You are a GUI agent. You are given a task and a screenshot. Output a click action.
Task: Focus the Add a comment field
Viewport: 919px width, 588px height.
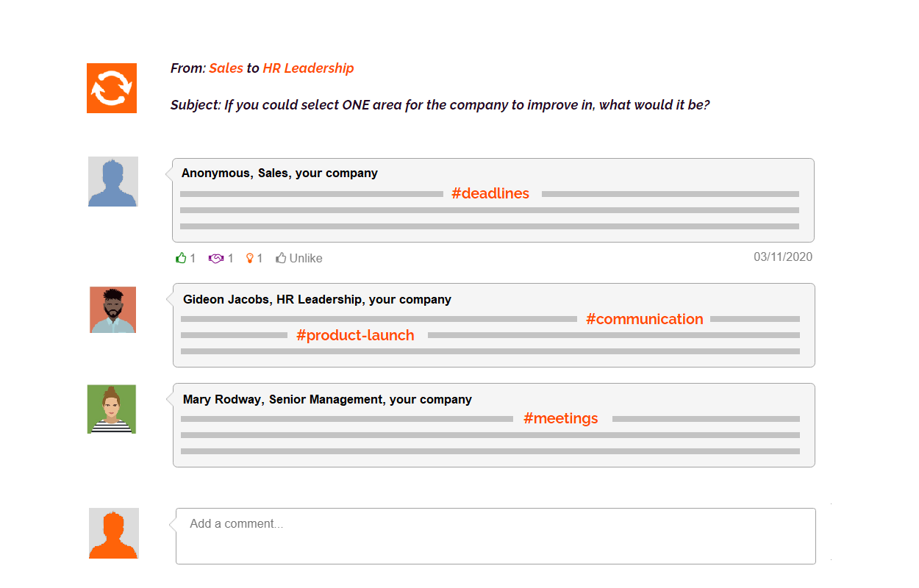click(496, 536)
